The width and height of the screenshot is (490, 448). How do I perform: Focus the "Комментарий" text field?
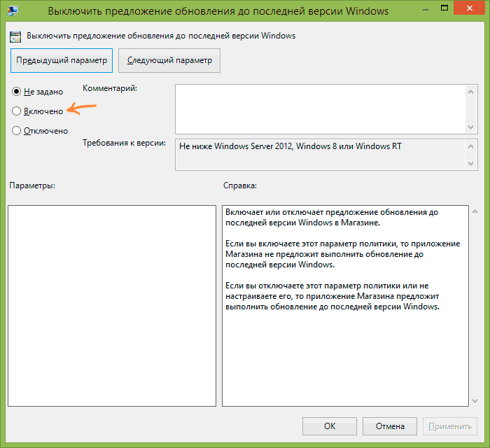[321, 109]
